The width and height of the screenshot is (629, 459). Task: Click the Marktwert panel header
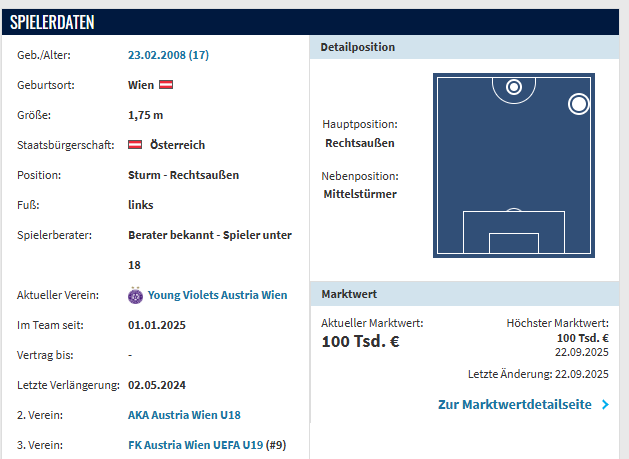tap(347, 295)
